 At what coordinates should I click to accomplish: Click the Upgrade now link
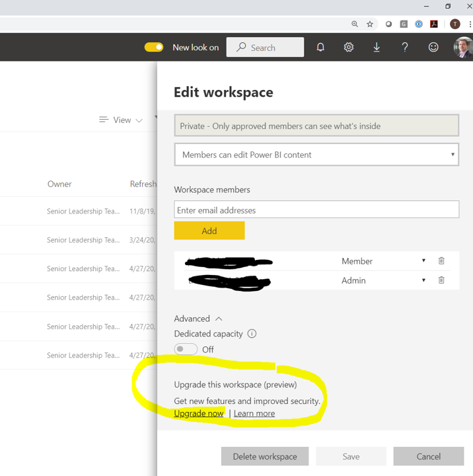coord(199,413)
